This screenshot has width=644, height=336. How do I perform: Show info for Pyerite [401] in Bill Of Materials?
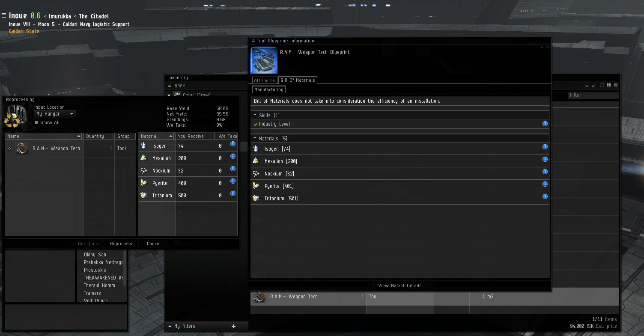545,184
